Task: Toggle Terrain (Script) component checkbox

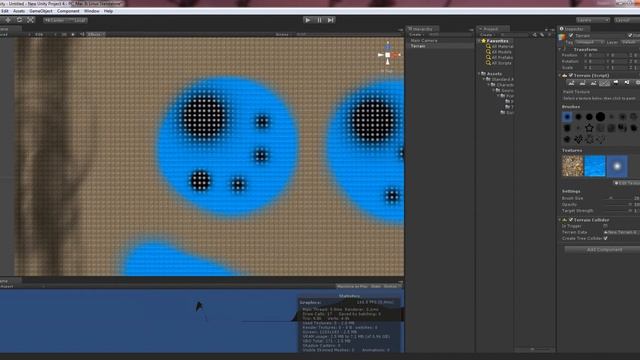Action: click(x=571, y=76)
